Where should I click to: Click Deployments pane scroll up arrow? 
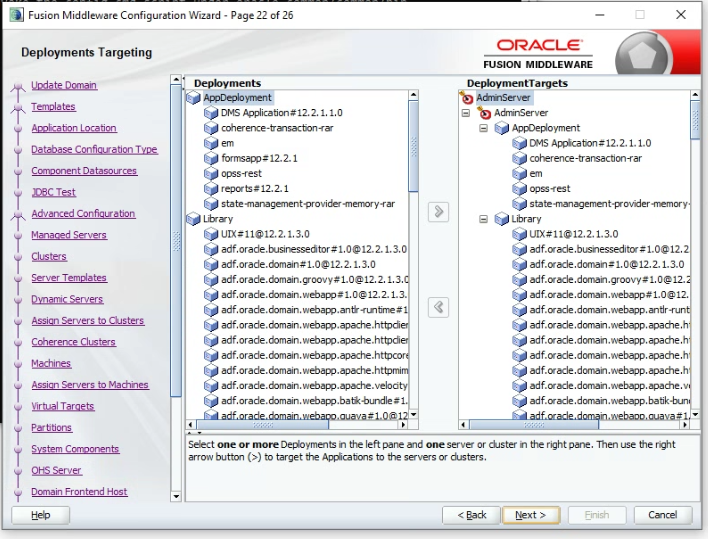(413, 95)
